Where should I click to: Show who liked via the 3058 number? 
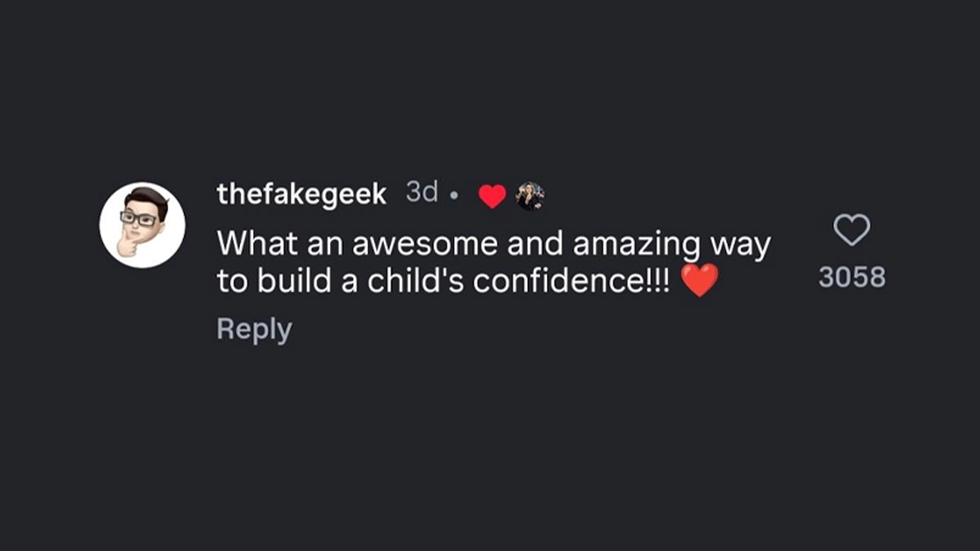[x=852, y=278]
